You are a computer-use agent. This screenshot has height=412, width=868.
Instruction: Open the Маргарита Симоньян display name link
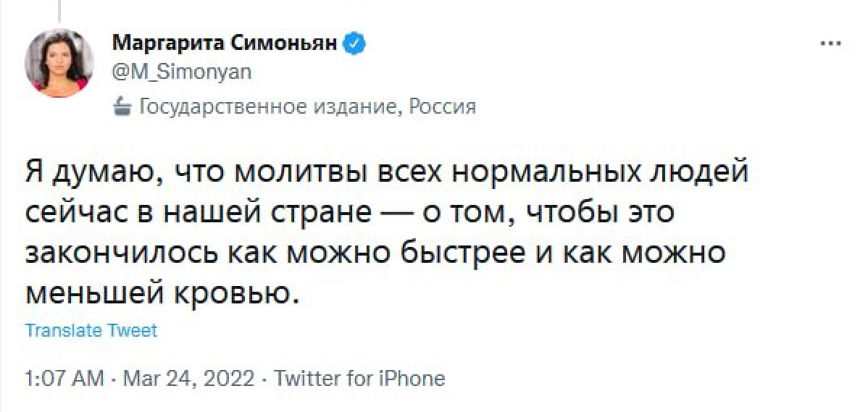click(225, 44)
